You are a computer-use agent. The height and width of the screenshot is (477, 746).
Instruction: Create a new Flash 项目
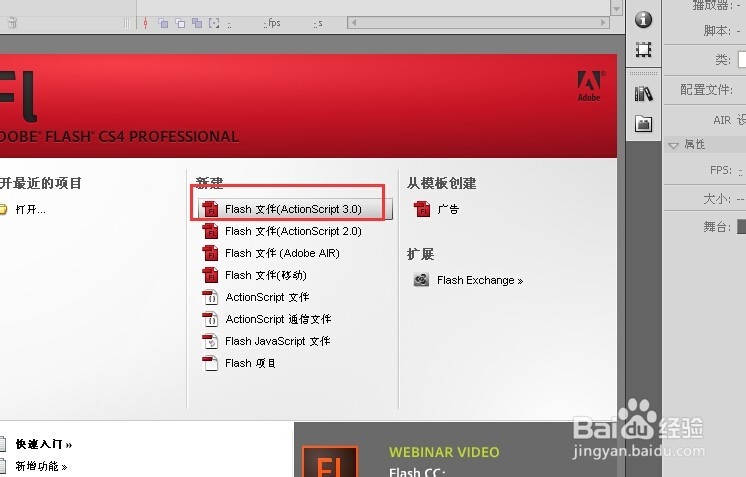[x=250, y=363]
